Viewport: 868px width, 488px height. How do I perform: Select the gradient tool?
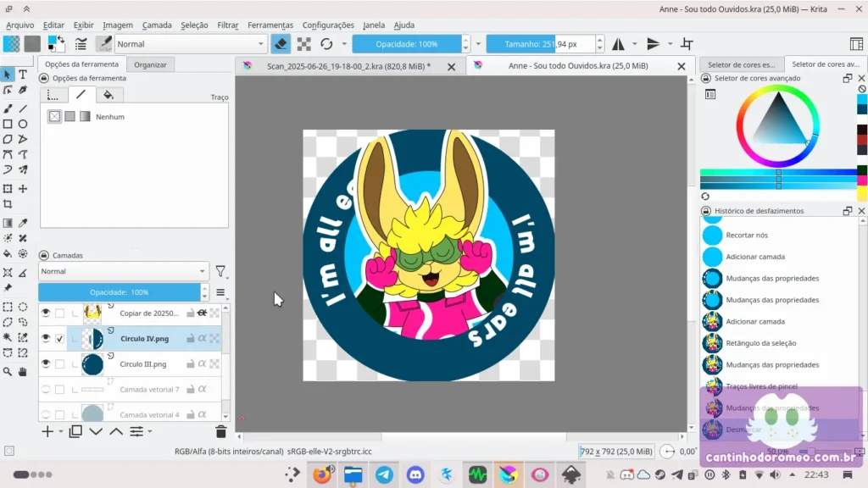(x=7, y=223)
